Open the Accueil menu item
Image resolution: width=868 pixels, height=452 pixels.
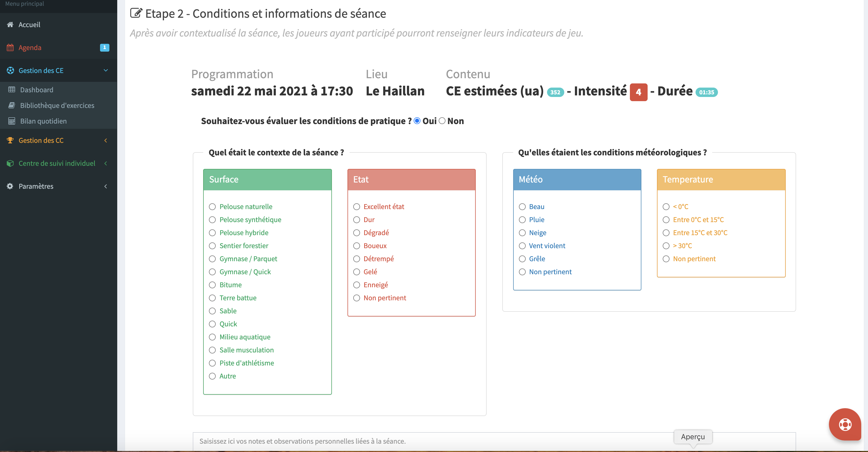click(x=58, y=25)
